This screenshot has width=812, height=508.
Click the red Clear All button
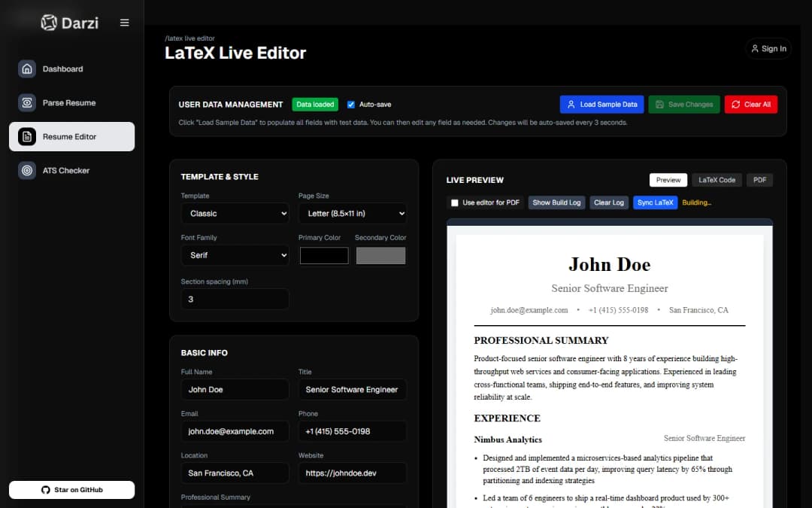click(751, 104)
